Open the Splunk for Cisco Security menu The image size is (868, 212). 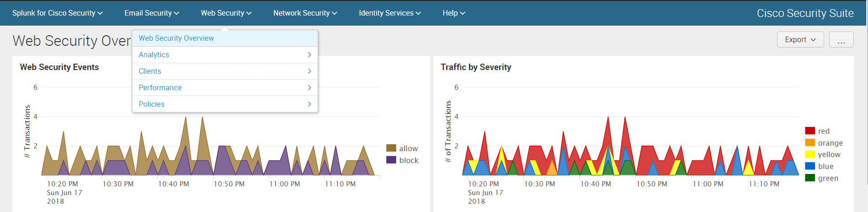coord(57,13)
